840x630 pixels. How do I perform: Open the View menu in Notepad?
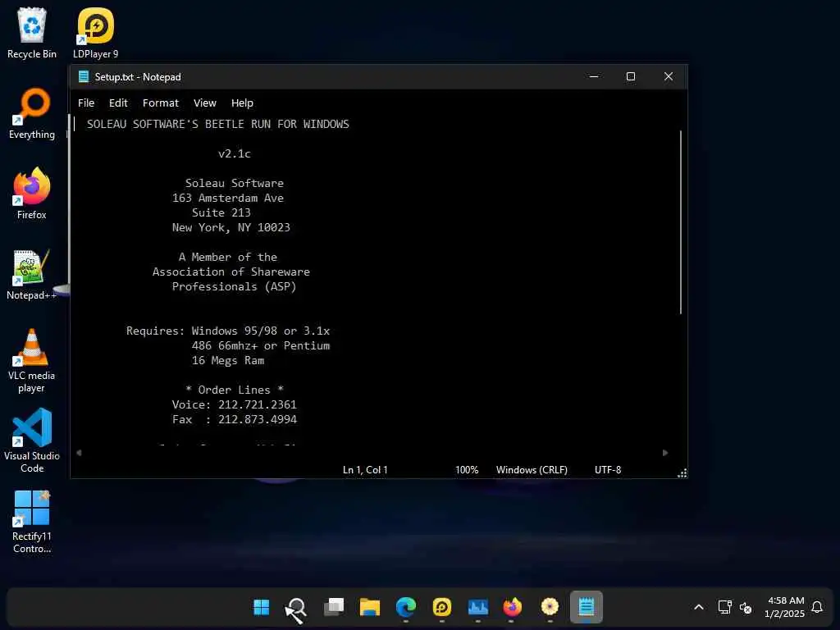pyautogui.click(x=205, y=103)
